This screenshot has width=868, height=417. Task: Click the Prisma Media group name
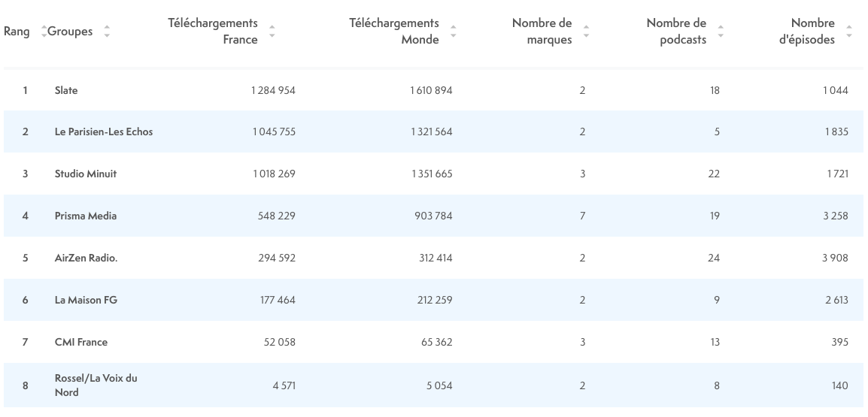tap(86, 216)
